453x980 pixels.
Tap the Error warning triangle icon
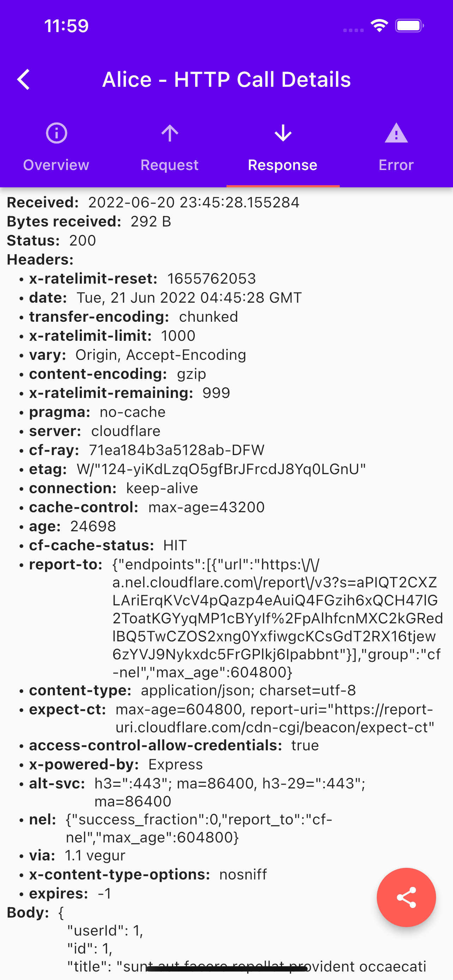point(396,133)
